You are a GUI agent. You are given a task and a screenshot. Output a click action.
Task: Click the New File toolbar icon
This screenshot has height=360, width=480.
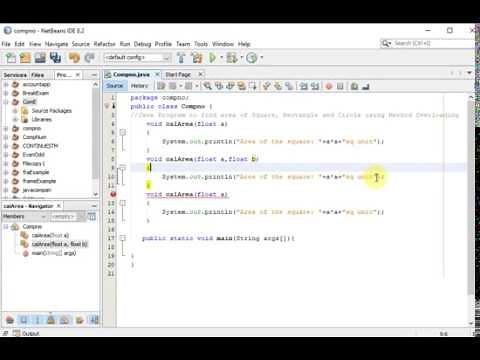11,58
